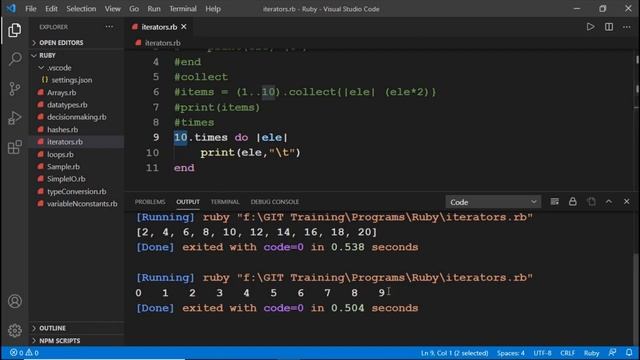
Task: Open the output log file icon
Action: point(591,202)
